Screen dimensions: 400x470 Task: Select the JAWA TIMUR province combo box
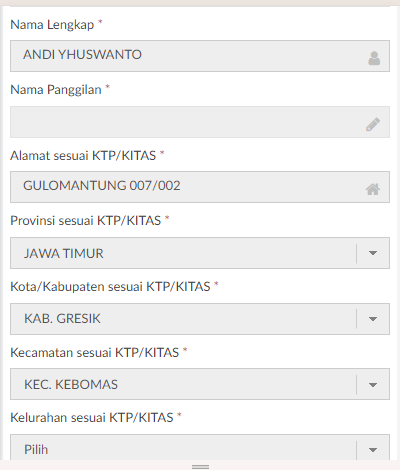(x=200, y=253)
